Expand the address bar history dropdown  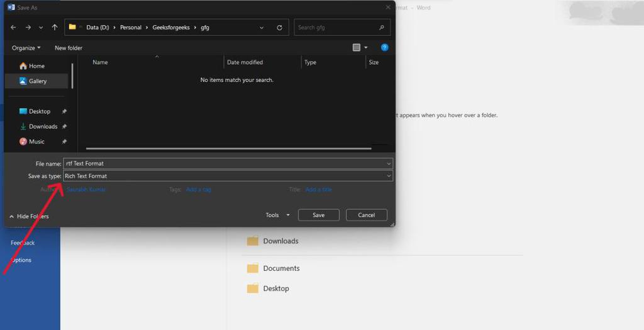point(262,28)
